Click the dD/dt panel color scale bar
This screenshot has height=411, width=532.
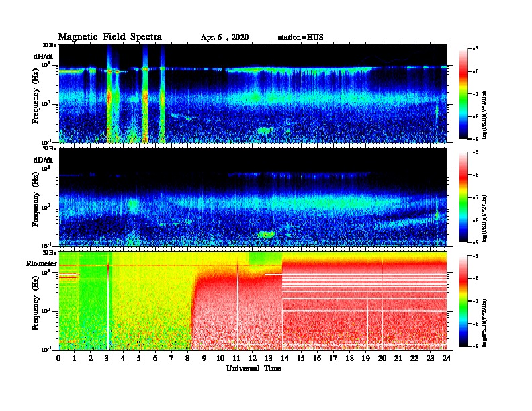click(x=463, y=197)
